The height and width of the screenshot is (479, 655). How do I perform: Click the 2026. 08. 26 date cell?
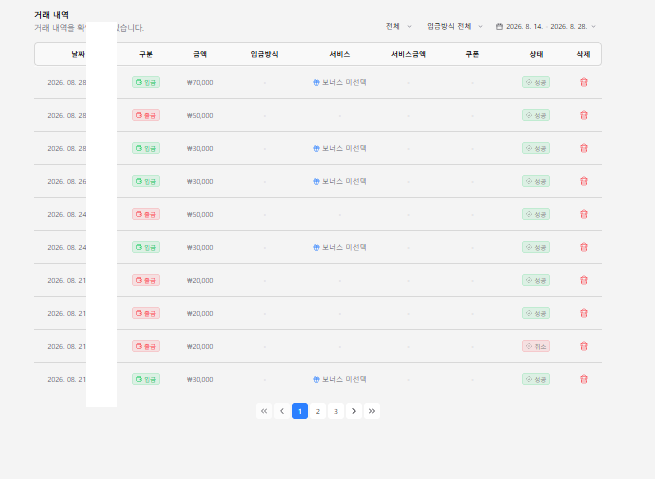(67, 181)
